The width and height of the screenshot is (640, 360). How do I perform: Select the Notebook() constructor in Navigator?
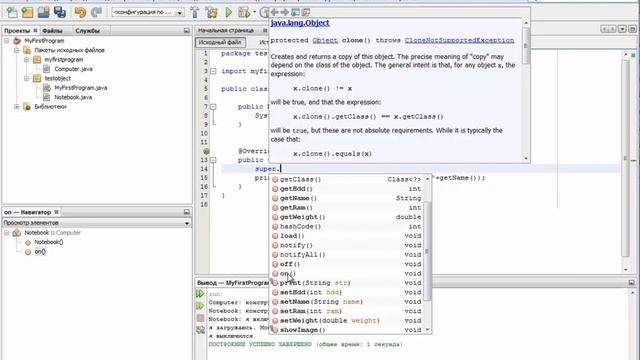(49, 242)
